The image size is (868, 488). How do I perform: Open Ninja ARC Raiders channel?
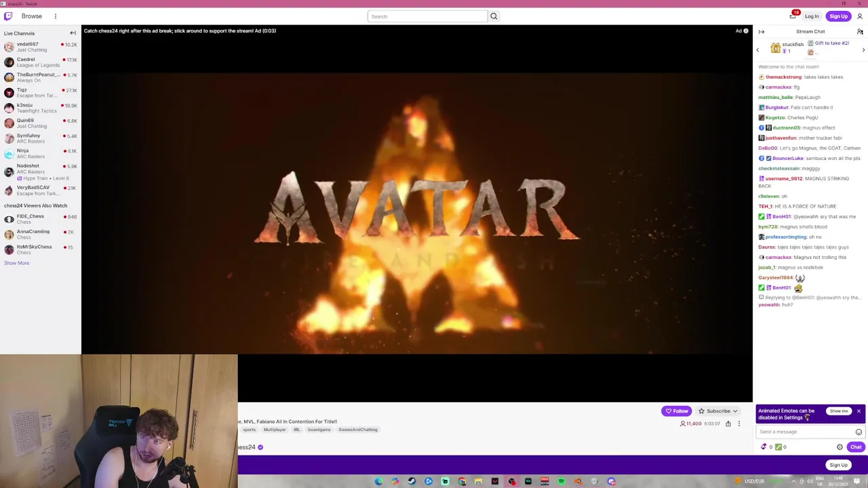pos(41,153)
